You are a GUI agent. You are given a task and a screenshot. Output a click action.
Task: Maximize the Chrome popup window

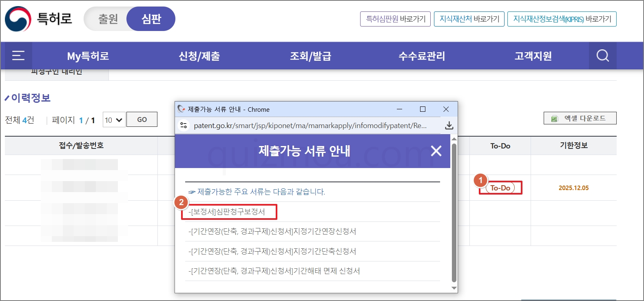tap(423, 109)
